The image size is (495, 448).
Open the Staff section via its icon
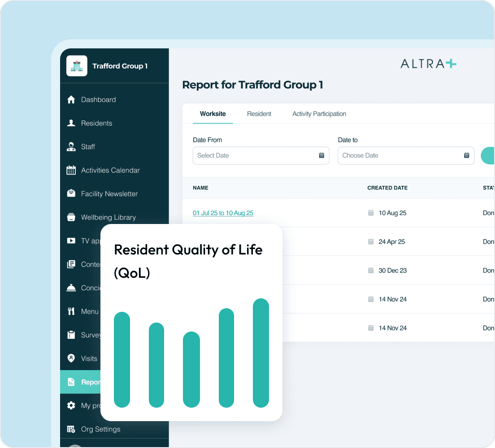[72, 146]
